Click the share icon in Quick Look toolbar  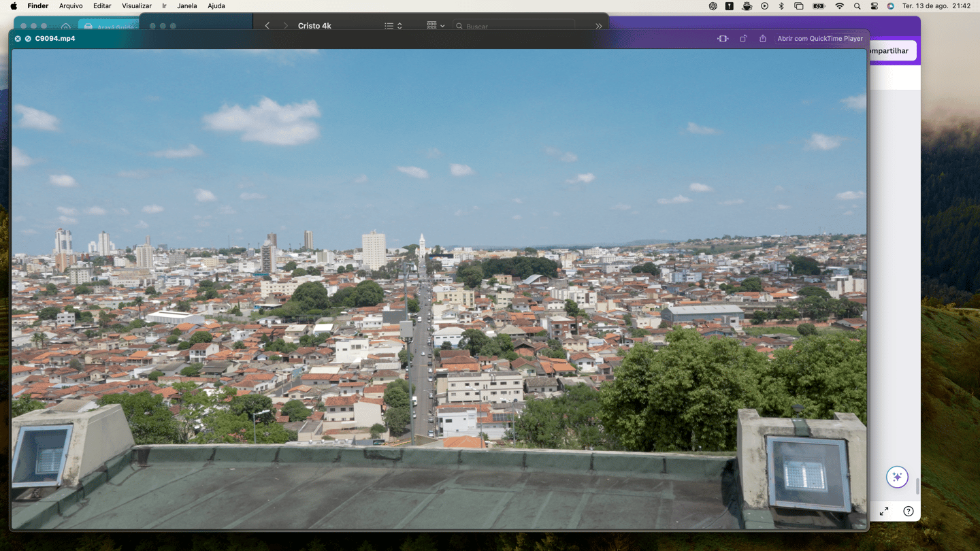763,39
